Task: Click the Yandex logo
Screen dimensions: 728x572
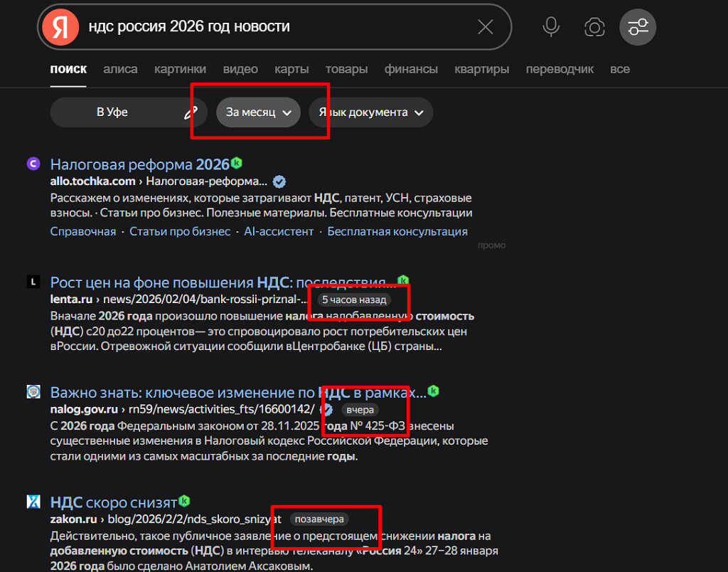Action: pos(60,26)
